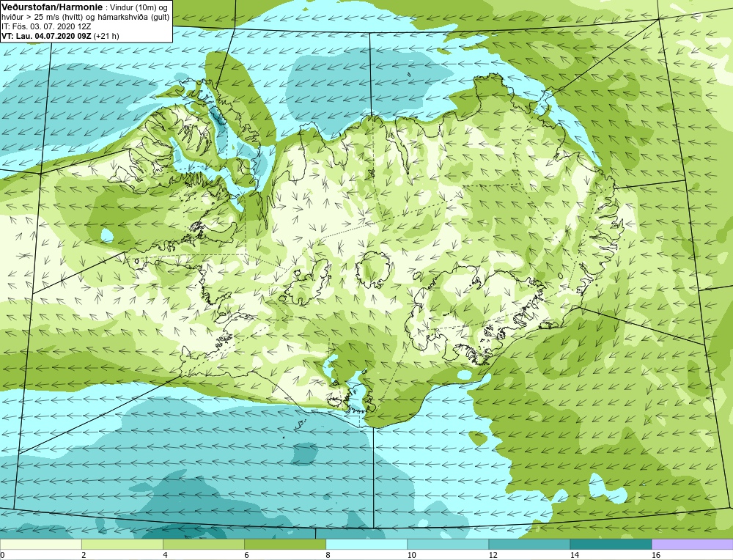Viewport: 733px width, 560px height.
Task: Click the legend scale label '4'
Action: [165, 555]
